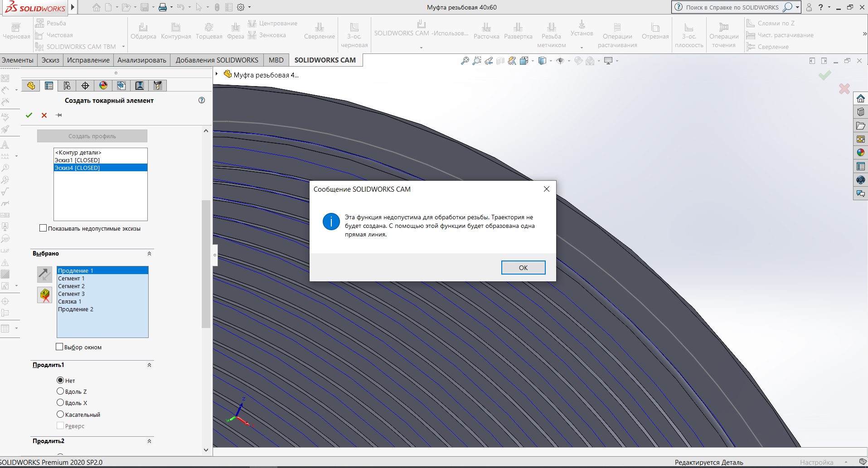
Task: Select the Вдоль Z radio button
Action: pos(60,391)
